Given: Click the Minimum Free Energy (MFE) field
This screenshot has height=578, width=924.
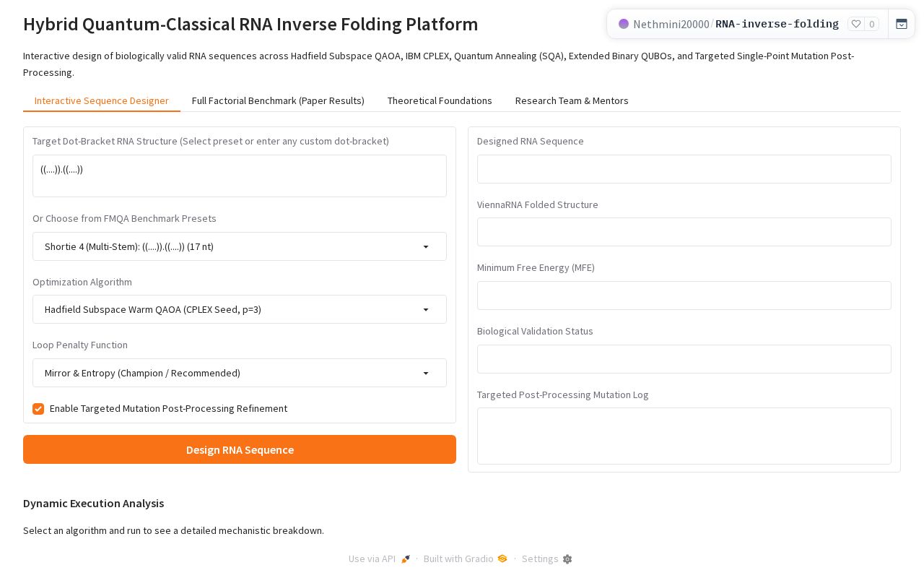Looking at the screenshot, I should tap(684, 296).
